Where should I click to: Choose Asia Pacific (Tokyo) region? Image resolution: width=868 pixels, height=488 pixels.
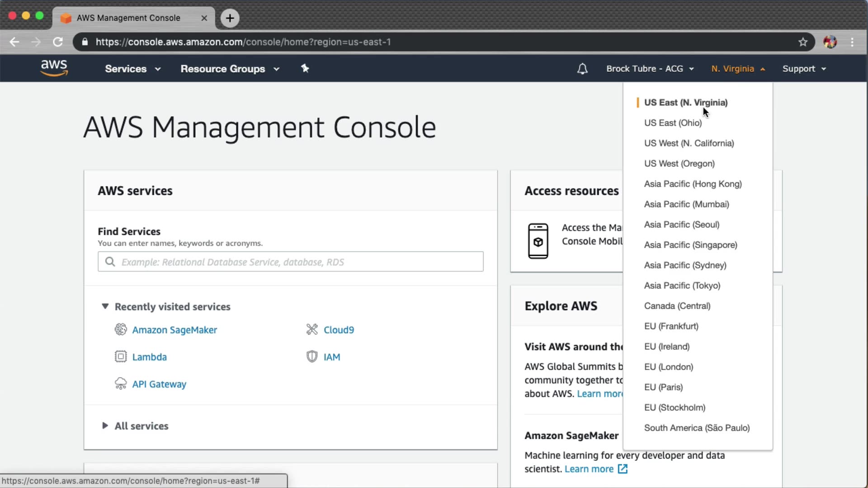pos(682,286)
